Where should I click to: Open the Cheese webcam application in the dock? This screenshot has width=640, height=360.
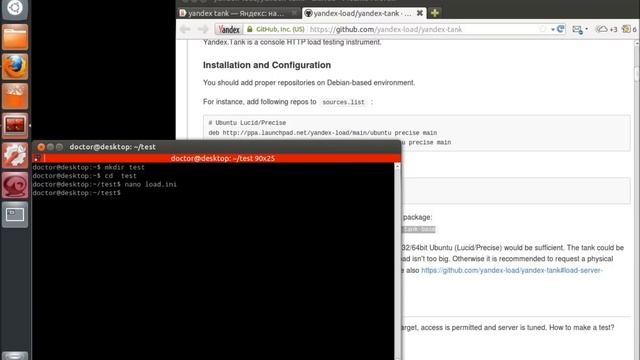click(15, 185)
